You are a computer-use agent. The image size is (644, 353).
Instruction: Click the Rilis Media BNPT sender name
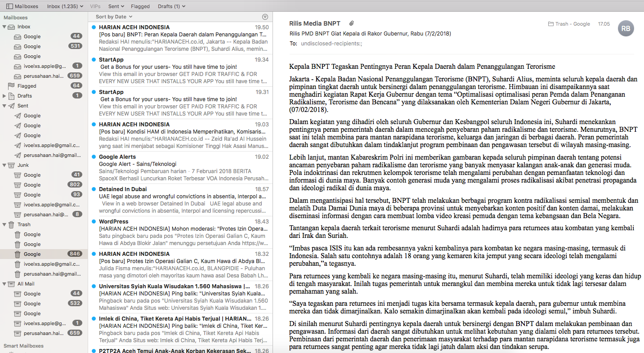tap(315, 23)
